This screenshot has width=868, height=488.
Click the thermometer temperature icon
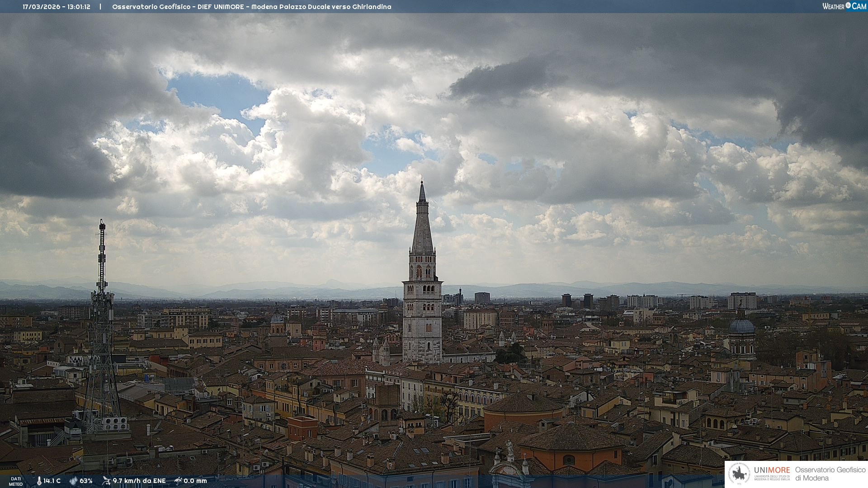(x=39, y=481)
